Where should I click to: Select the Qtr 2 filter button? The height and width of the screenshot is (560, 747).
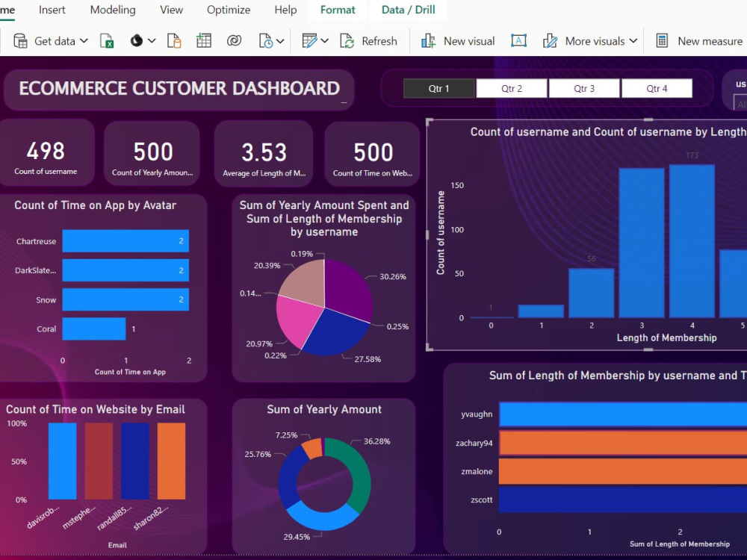tap(511, 87)
